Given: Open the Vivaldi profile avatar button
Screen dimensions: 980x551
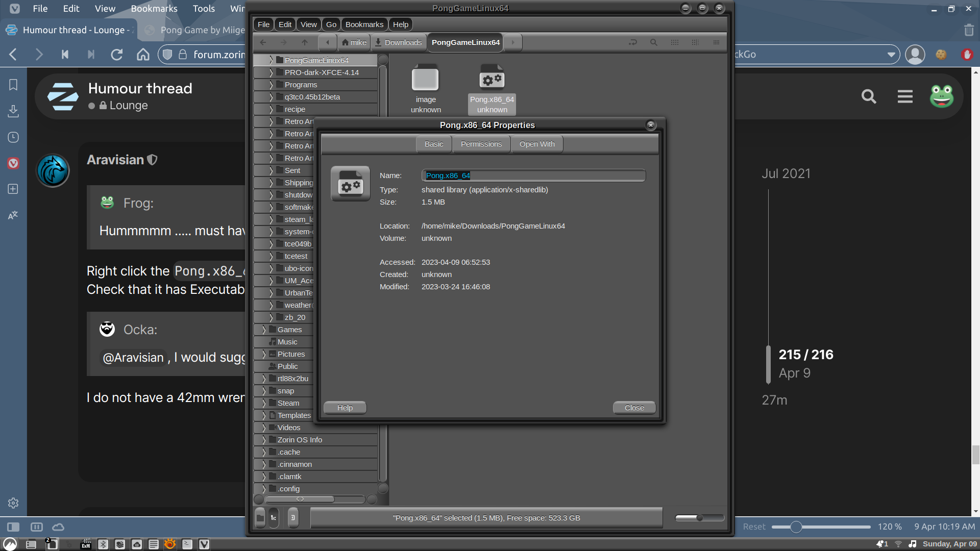Looking at the screenshot, I should 915,55.
